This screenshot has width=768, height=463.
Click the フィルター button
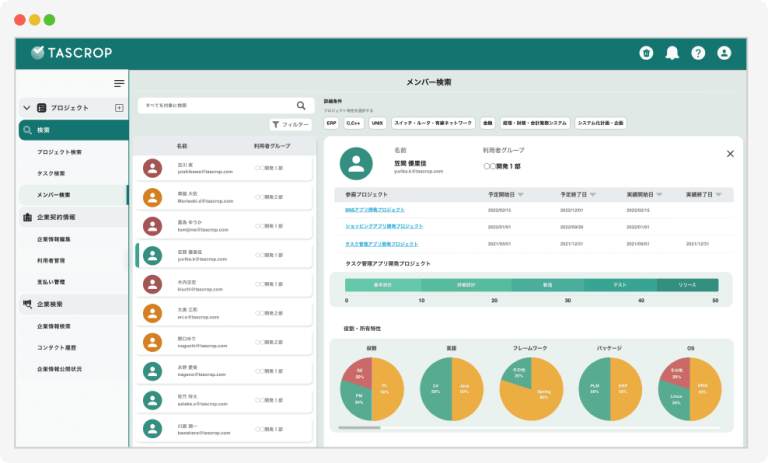pyautogui.click(x=291, y=125)
